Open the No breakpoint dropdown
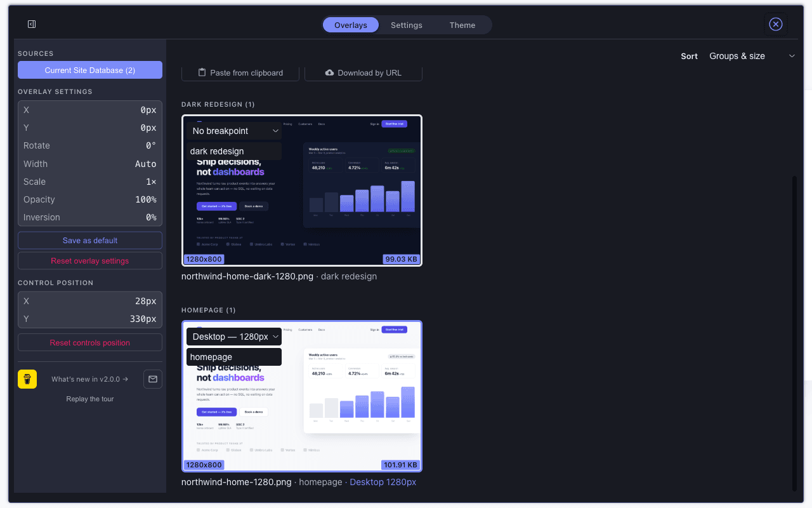This screenshot has height=508, width=812. (234, 131)
